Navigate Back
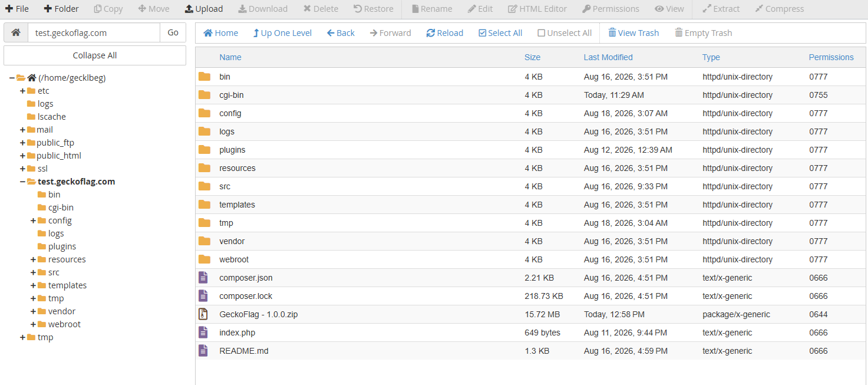Viewport: 868px width, 385px height. (x=341, y=33)
